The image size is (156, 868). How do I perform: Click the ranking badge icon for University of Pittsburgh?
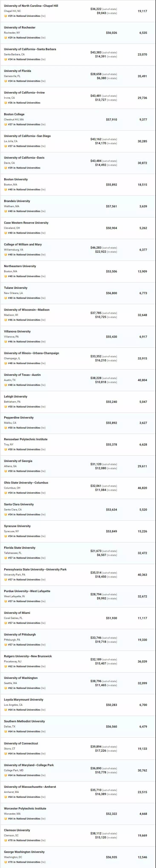(6, 645)
